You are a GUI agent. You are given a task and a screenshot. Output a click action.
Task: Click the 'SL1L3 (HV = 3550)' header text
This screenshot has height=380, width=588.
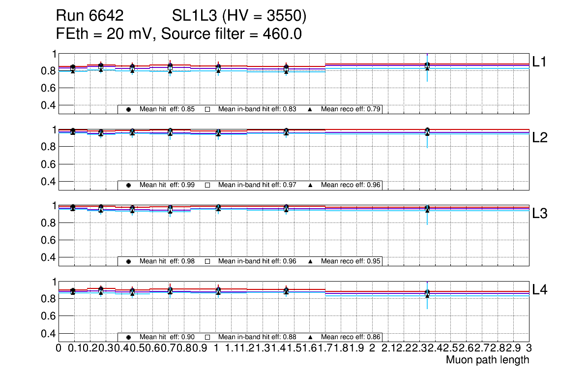[x=239, y=16]
